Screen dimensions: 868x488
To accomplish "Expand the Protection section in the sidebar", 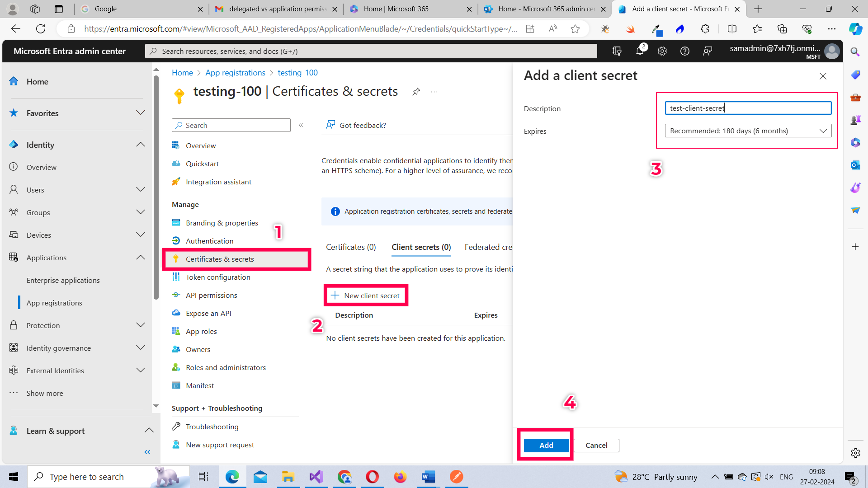I will tap(141, 325).
